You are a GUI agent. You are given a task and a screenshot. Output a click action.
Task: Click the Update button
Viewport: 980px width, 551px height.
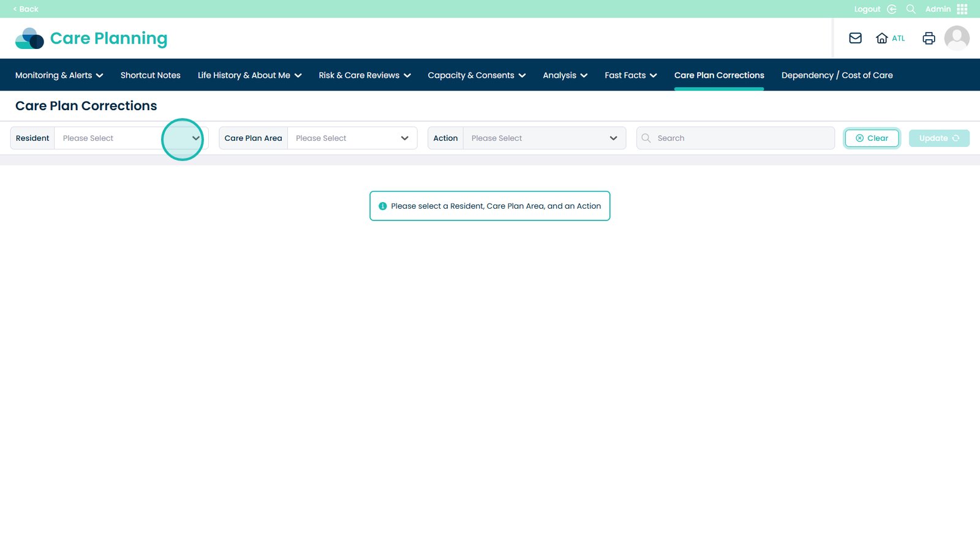click(x=939, y=138)
